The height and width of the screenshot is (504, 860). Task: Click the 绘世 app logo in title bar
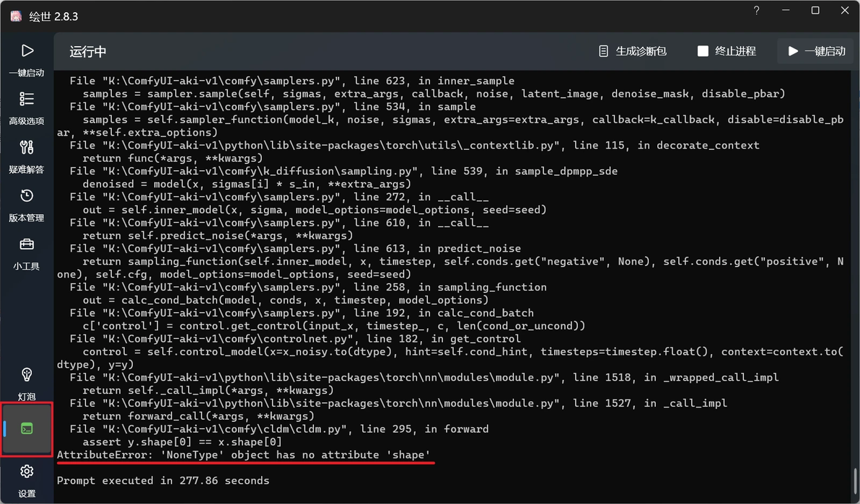point(16,16)
